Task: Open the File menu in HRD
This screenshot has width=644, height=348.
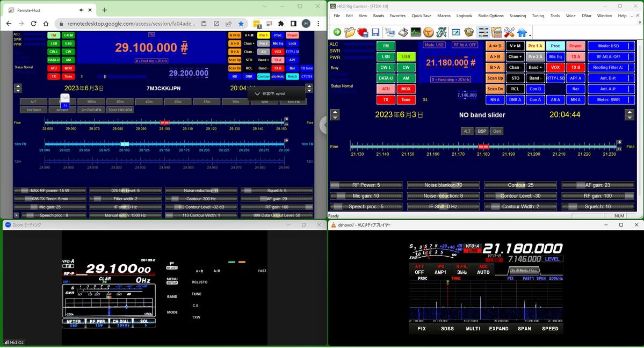Action: point(337,16)
